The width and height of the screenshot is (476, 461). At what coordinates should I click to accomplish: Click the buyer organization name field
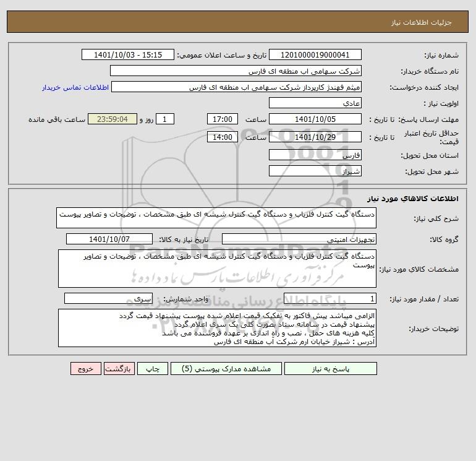coord(236,71)
